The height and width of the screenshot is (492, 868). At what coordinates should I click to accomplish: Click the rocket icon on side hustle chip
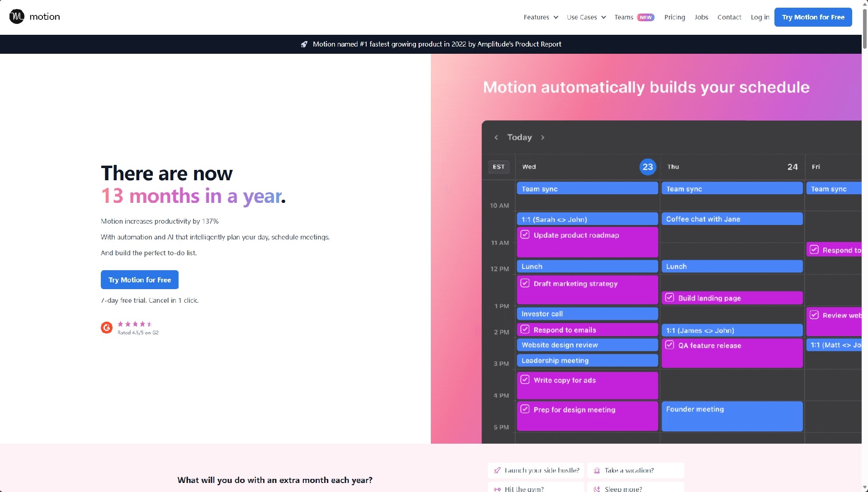[x=497, y=470]
